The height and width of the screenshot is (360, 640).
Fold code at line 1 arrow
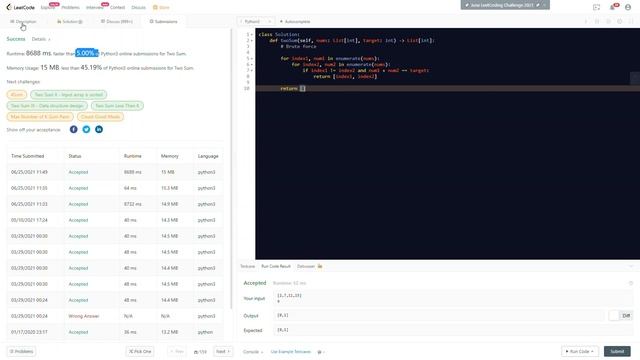coord(252,35)
